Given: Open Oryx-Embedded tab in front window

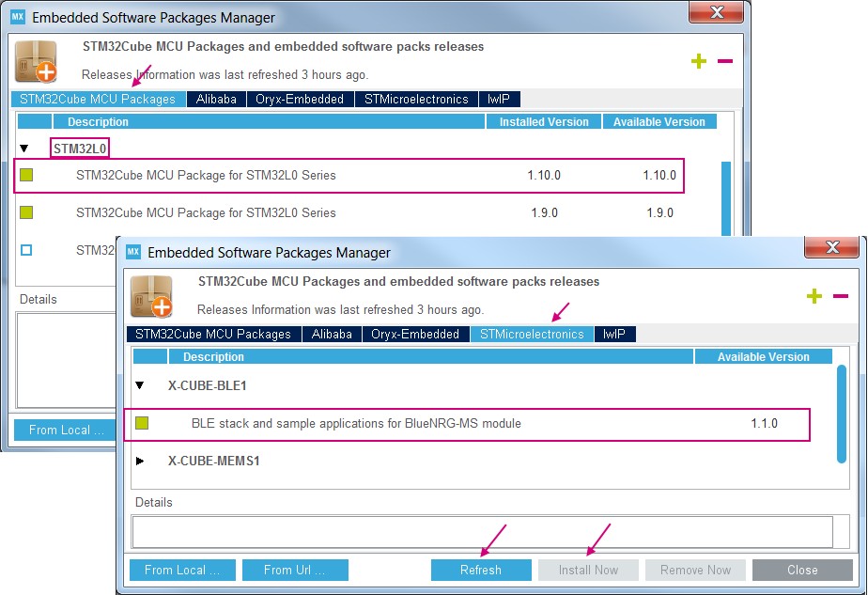Looking at the screenshot, I should tap(415, 334).
